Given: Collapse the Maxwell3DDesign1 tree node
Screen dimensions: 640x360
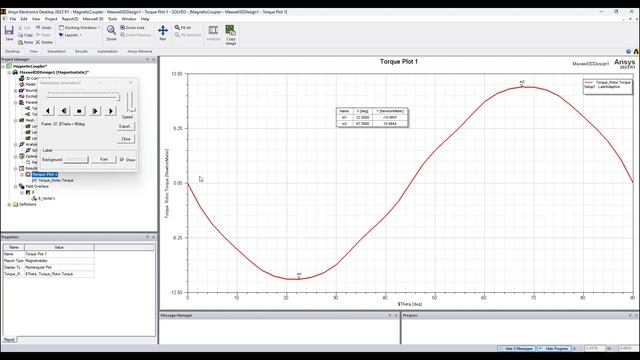Looking at the screenshot, I should pos(9,72).
